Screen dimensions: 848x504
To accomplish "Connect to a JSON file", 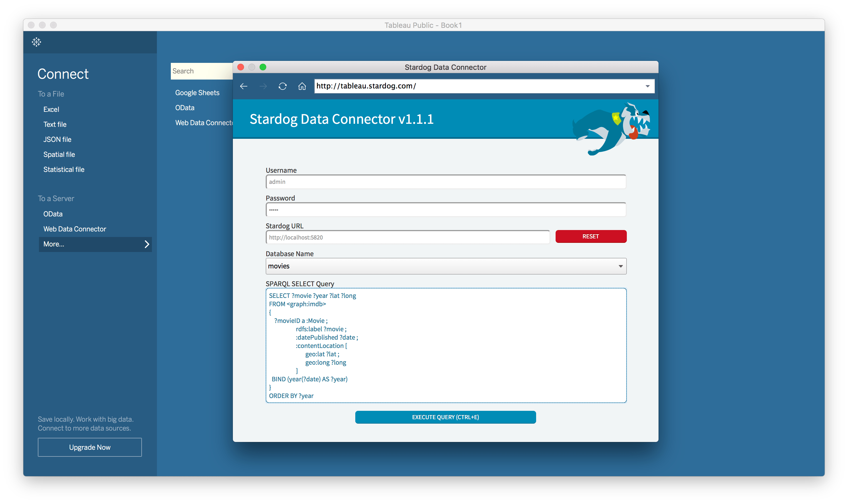I will point(57,139).
